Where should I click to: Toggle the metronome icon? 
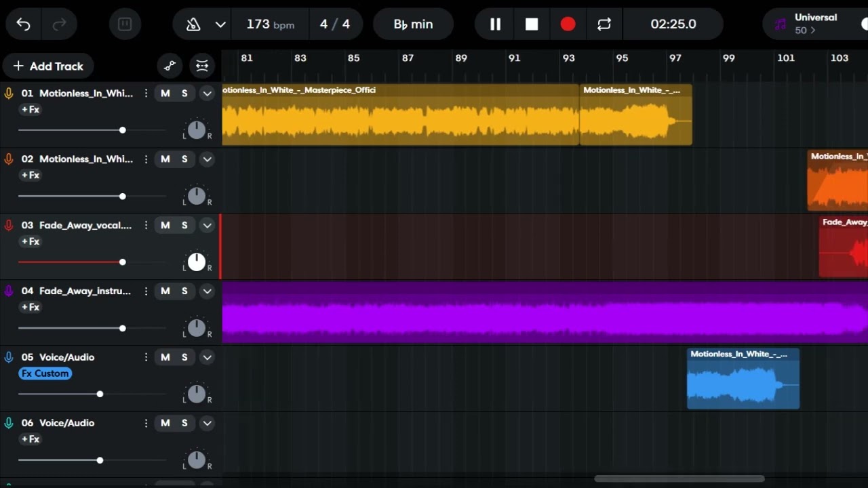(x=193, y=24)
